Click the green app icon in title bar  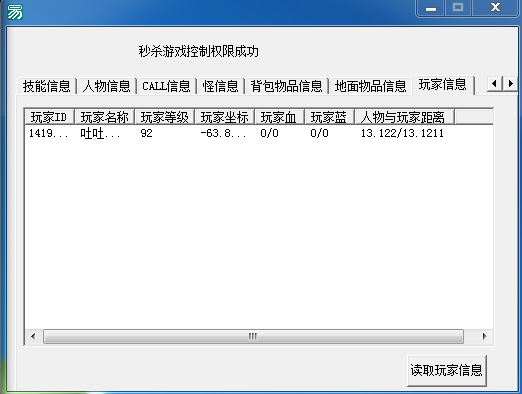click(x=15, y=12)
